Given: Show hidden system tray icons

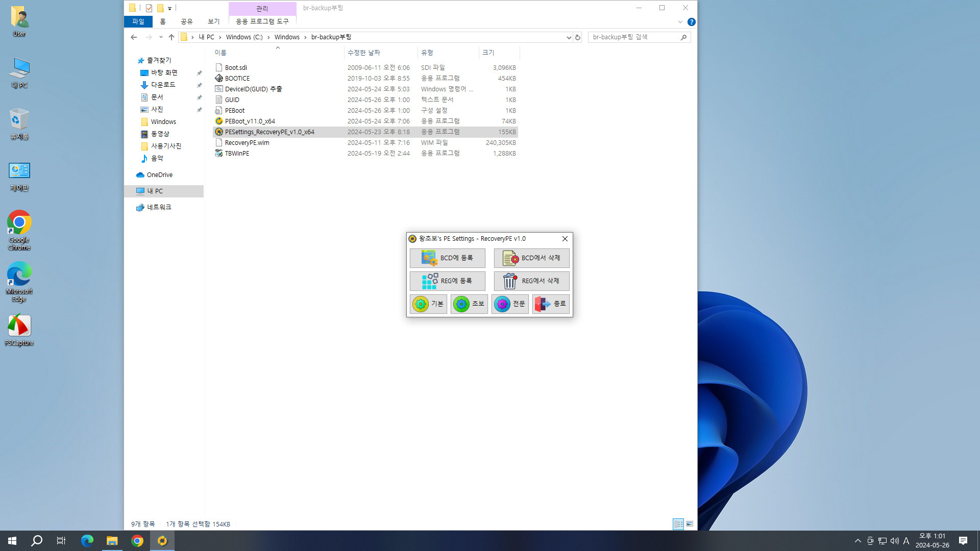Looking at the screenshot, I should 858,541.
